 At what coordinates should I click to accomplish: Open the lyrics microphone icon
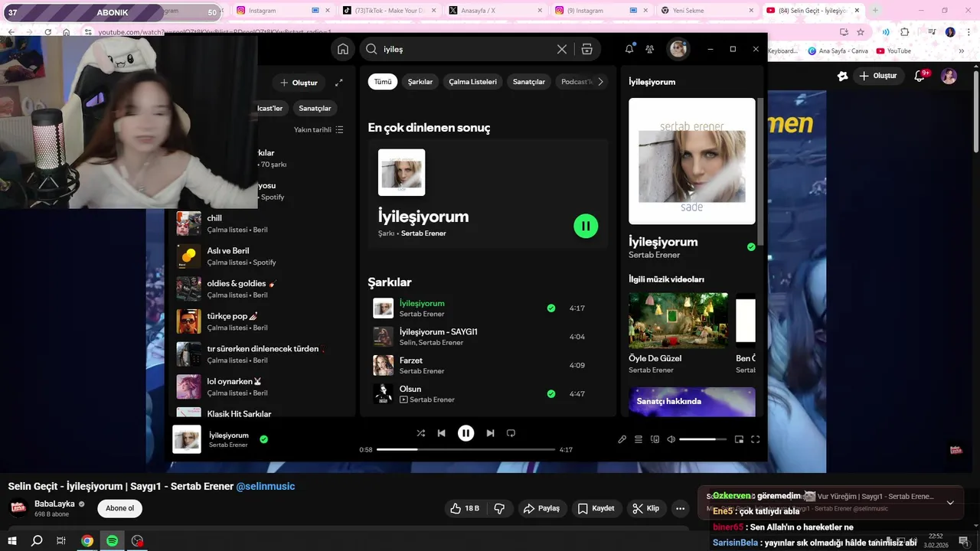[622, 439]
